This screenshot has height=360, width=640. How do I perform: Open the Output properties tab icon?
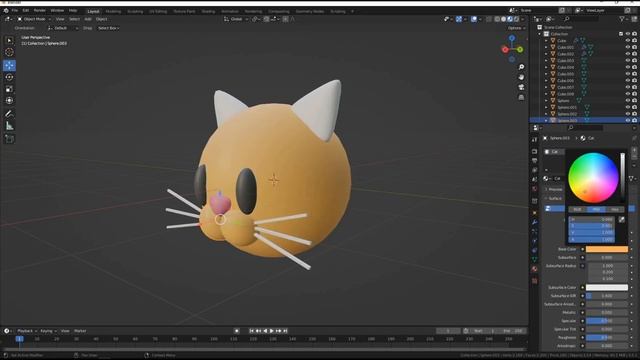(535, 160)
